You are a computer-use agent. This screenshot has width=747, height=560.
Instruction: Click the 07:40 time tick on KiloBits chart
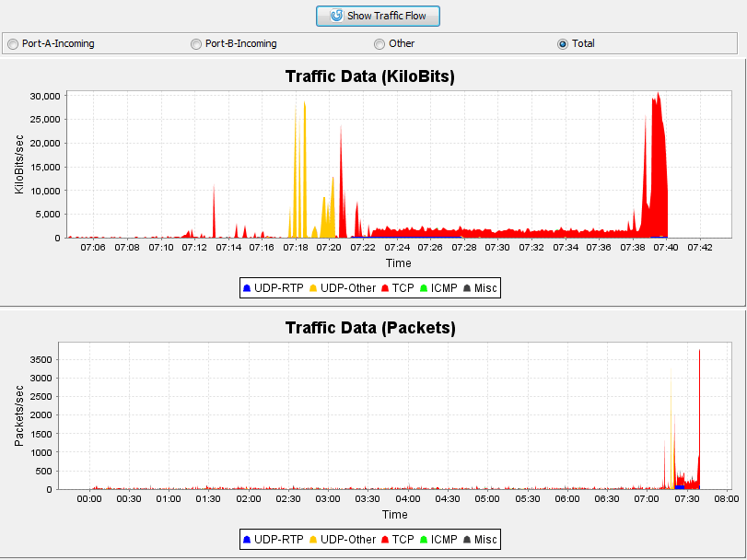click(x=666, y=248)
